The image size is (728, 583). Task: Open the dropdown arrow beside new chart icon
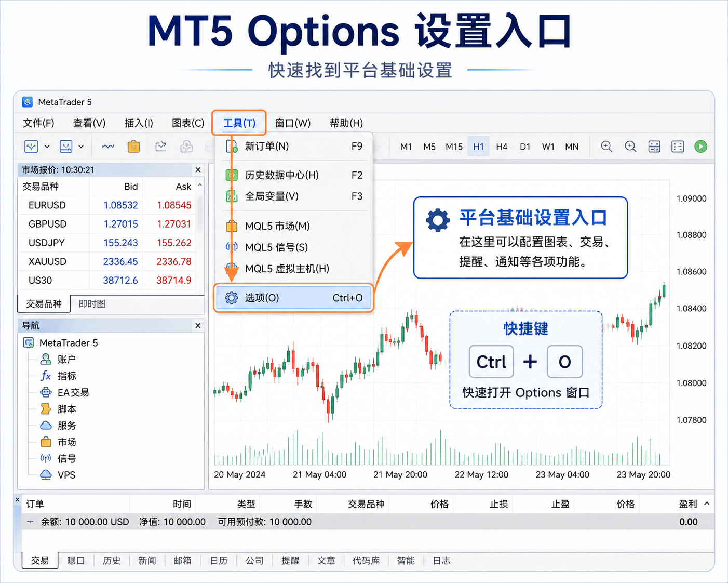(x=47, y=147)
